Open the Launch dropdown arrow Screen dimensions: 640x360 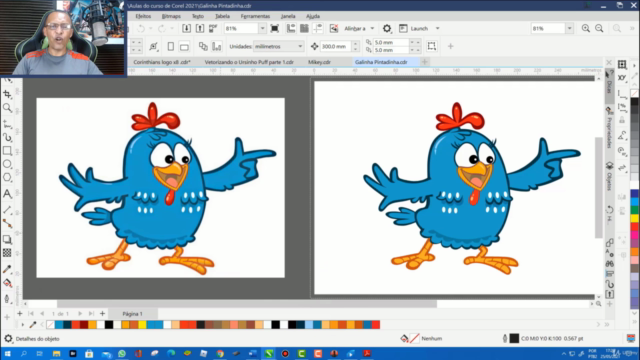437,28
